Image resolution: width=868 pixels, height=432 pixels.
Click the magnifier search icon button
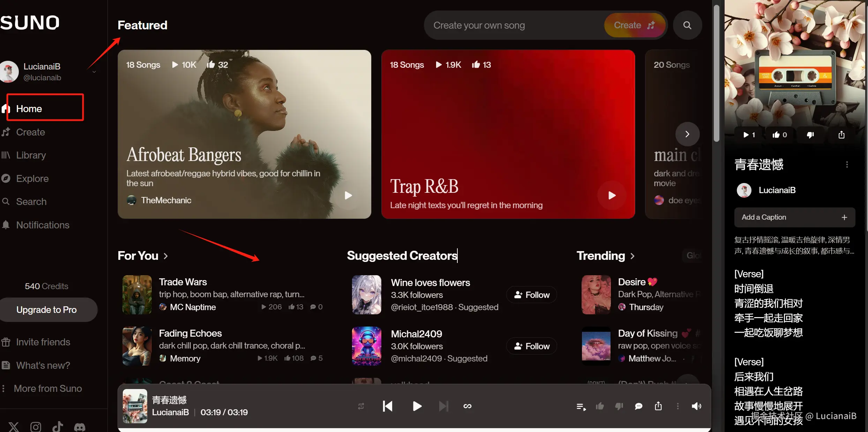687,25
